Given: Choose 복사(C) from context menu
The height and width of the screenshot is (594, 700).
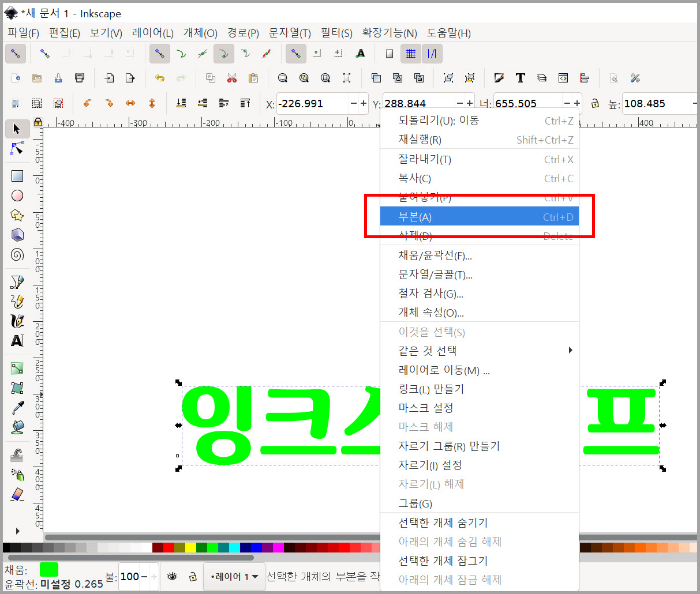Looking at the screenshot, I should tap(480, 178).
